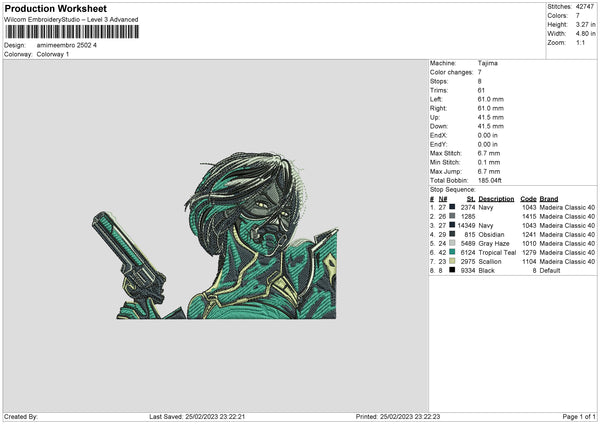Click the 'Created By:' footer label
This screenshot has width=600, height=424.
pos(21,416)
